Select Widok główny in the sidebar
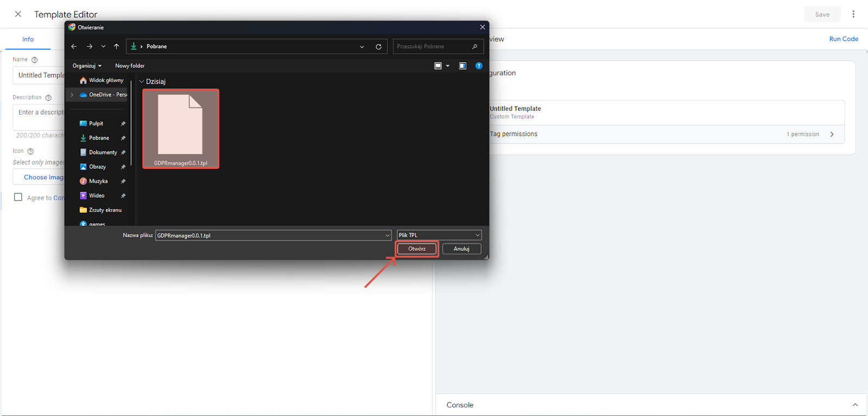Screen dimensions: 868x416 pos(101,80)
